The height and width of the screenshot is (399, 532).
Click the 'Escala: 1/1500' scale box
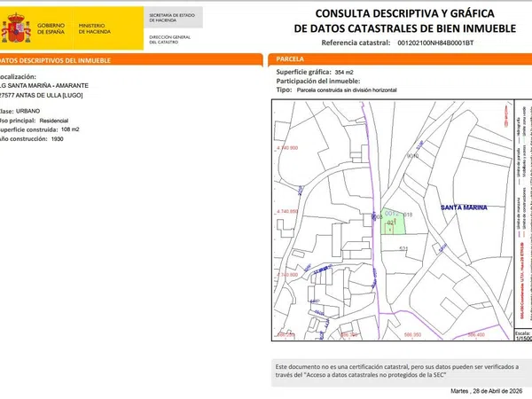coord(523,336)
